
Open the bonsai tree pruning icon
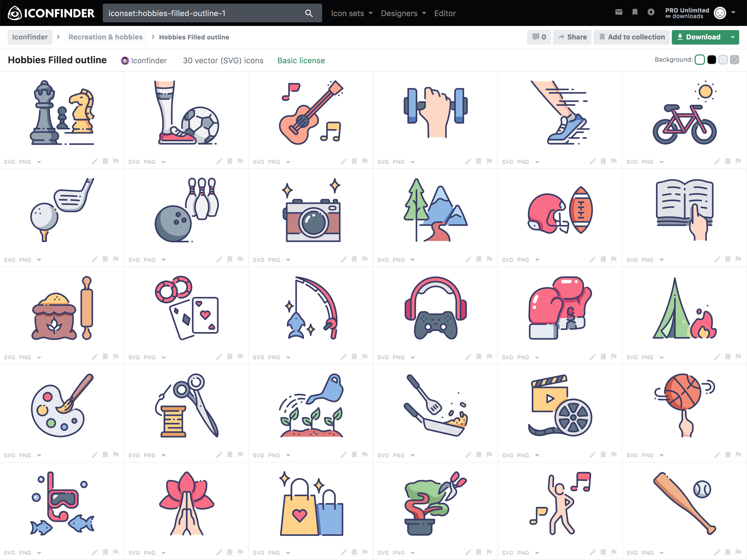point(436,503)
